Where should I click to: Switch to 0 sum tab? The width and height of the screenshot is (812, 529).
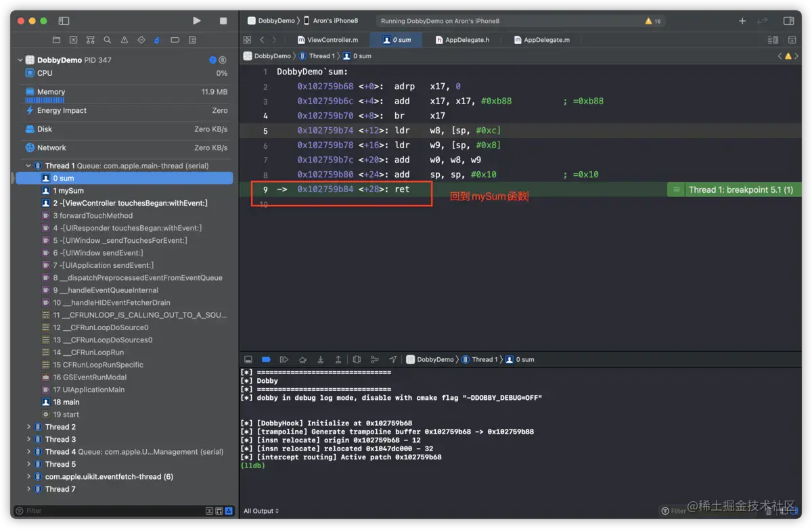click(x=397, y=40)
